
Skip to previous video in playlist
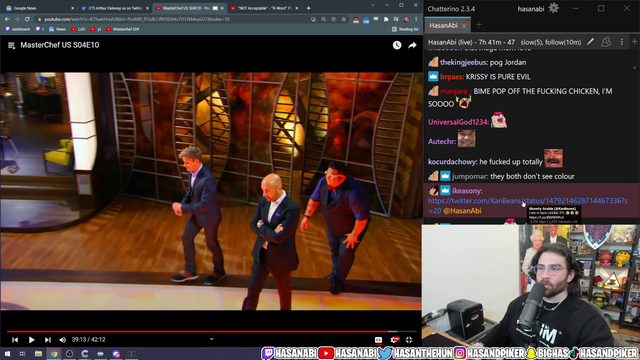(x=15, y=340)
